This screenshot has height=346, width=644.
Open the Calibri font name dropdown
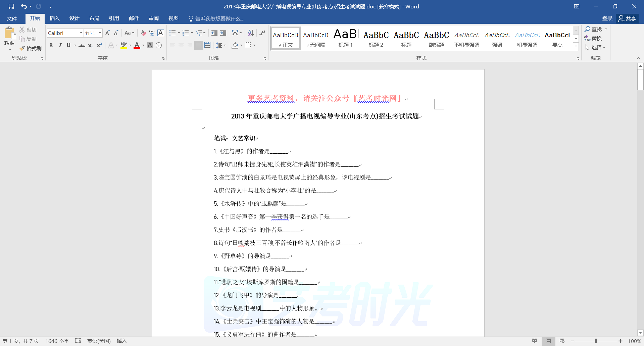(x=81, y=33)
